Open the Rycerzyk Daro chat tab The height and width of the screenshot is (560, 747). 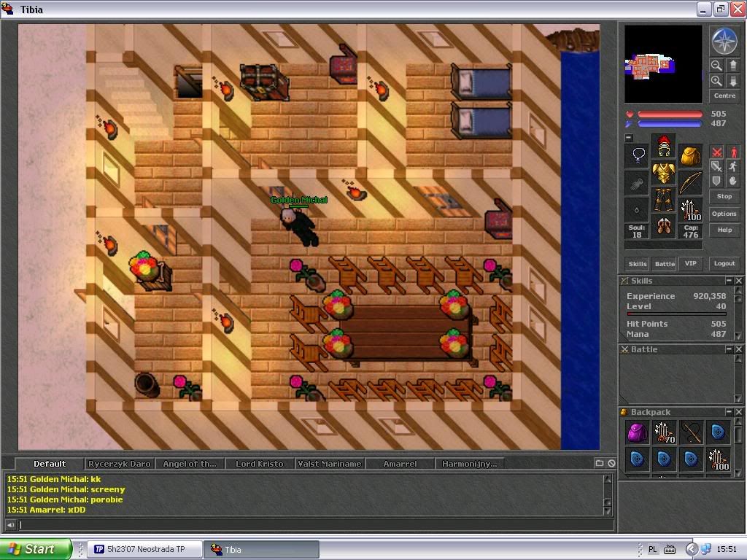click(119, 464)
